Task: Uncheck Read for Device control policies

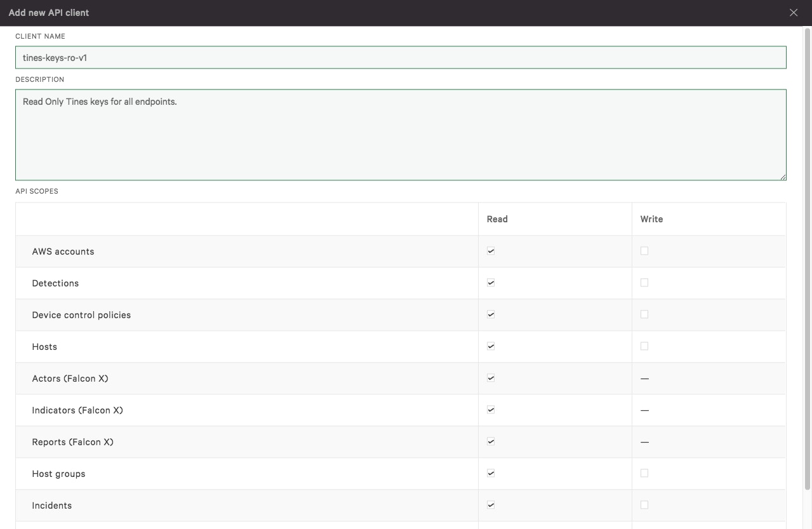Action: 491,314
